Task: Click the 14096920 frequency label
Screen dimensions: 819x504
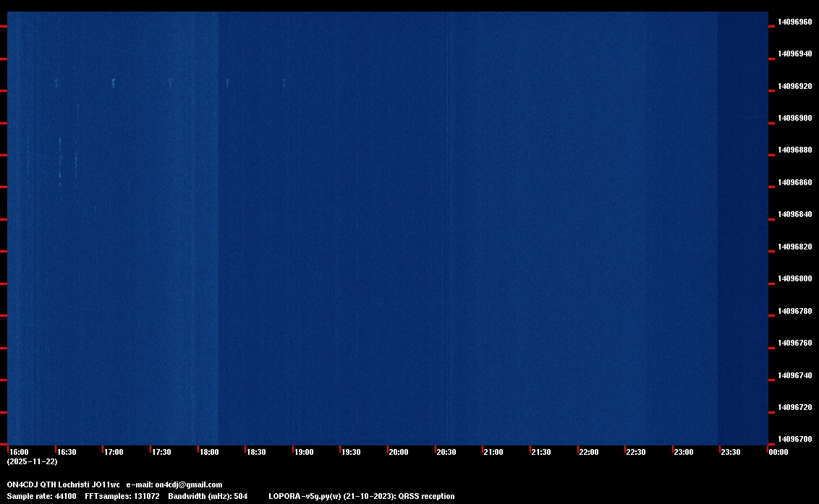Action: [x=794, y=86]
